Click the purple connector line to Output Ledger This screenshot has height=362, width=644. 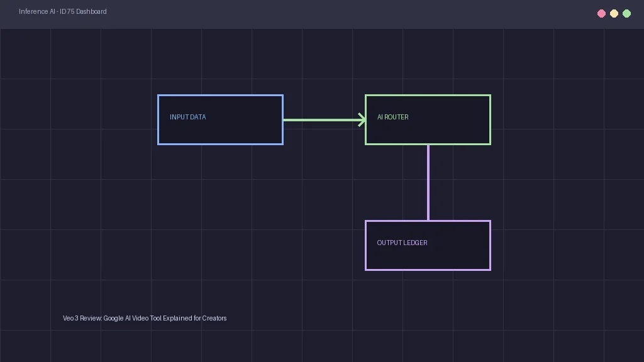coord(428,183)
